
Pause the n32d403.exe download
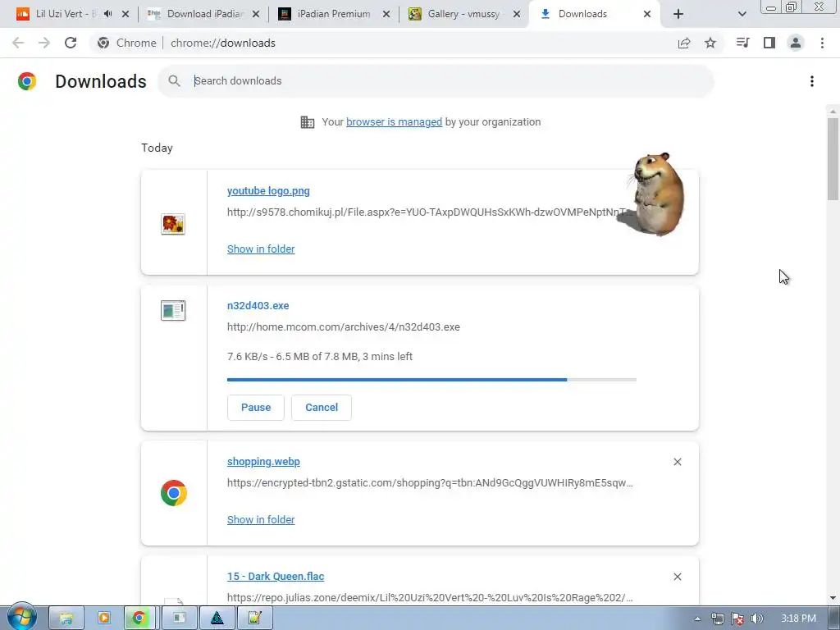pyautogui.click(x=256, y=408)
